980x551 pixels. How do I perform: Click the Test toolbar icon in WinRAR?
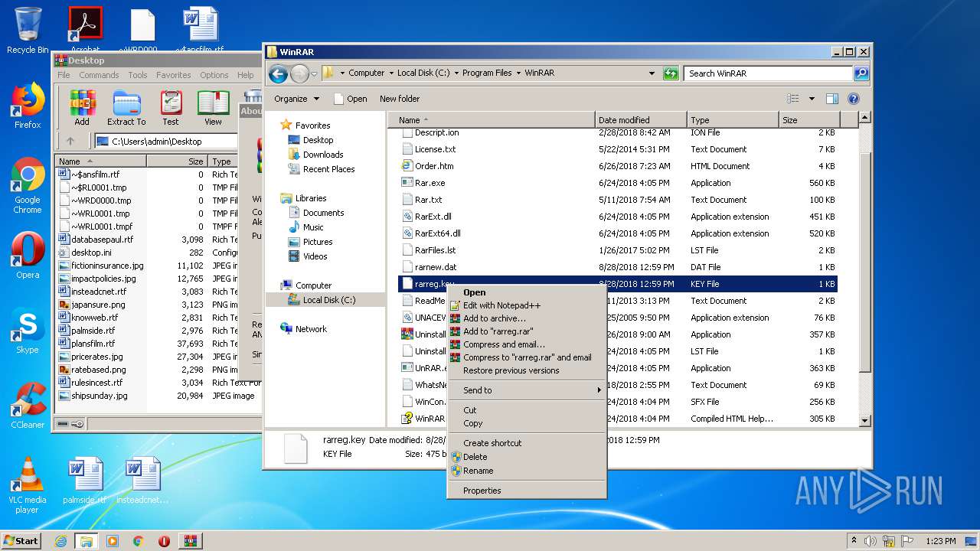click(171, 108)
